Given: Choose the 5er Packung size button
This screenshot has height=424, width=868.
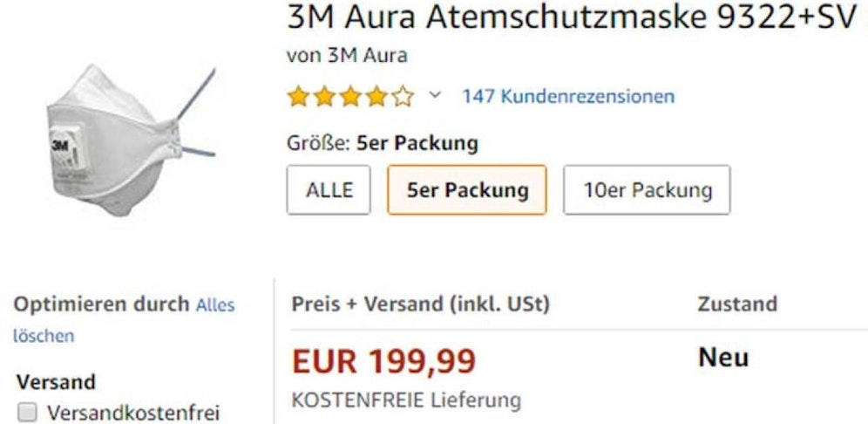Looking at the screenshot, I should tap(467, 189).
